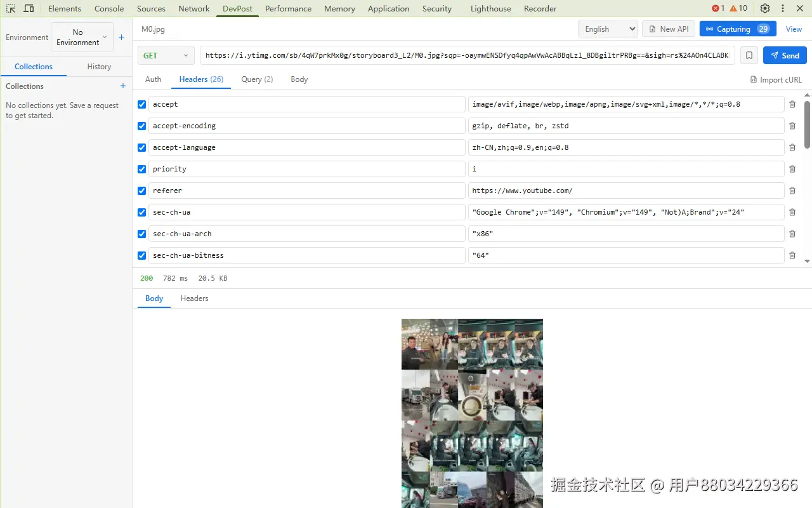Add a new environment with plus icon
Image resolution: width=812 pixels, height=508 pixels.
(x=122, y=37)
